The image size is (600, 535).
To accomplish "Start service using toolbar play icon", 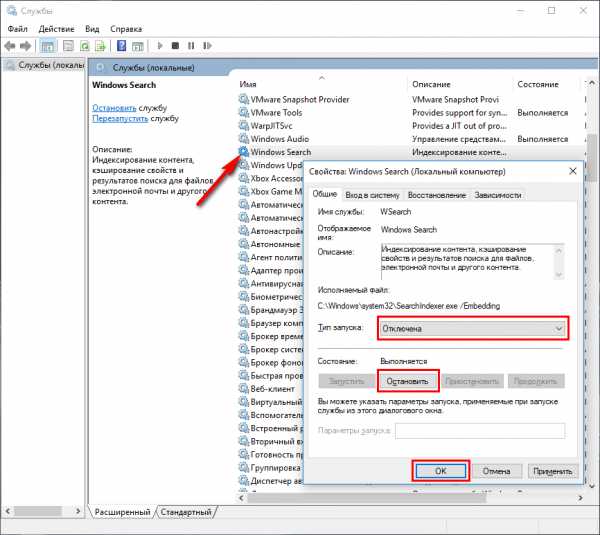I will click(160, 46).
